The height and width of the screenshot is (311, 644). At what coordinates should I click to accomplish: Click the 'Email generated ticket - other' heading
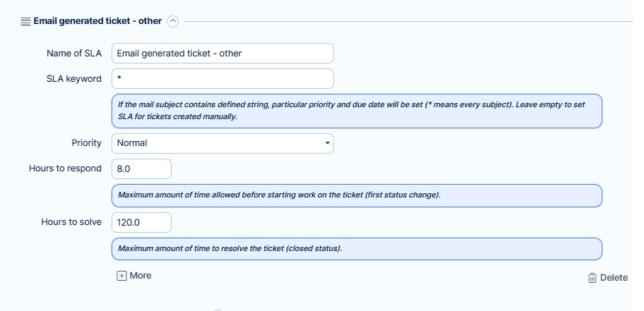(97, 21)
